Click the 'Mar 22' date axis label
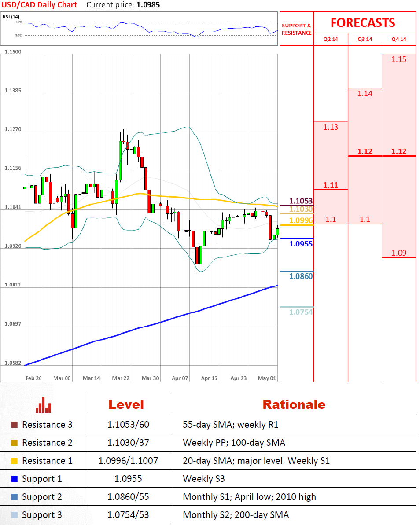Screen dimensions: 420x525 pos(121,378)
